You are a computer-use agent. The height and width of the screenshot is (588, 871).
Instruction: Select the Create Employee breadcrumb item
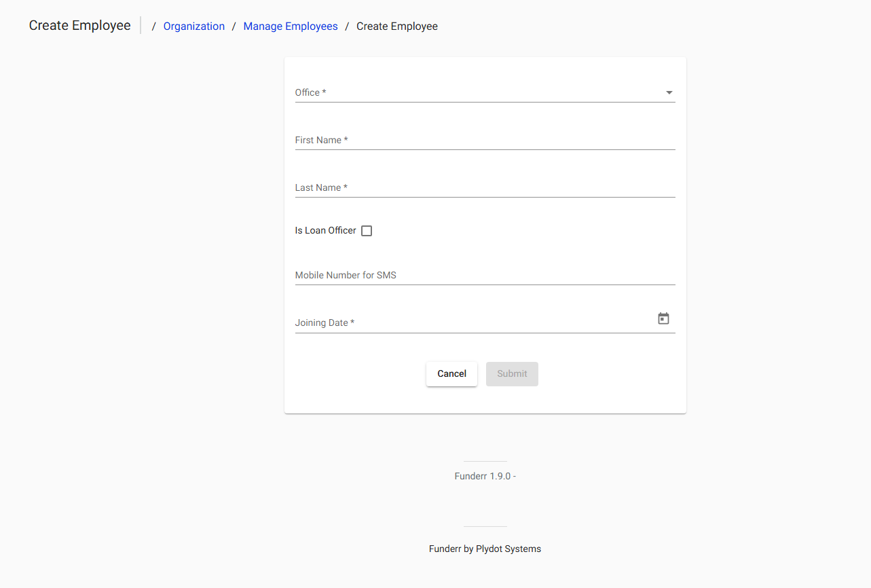(x=396, y=26)
